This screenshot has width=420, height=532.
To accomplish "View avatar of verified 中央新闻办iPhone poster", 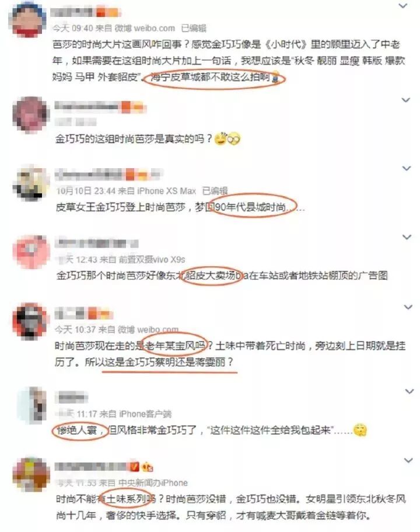I will [31, 474].
